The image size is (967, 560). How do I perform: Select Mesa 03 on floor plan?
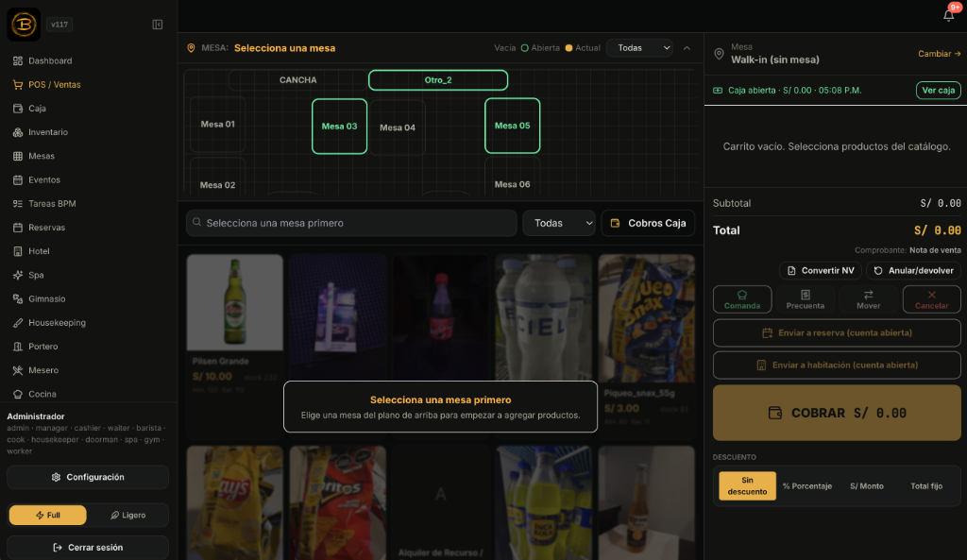click(x=339, y=127)
